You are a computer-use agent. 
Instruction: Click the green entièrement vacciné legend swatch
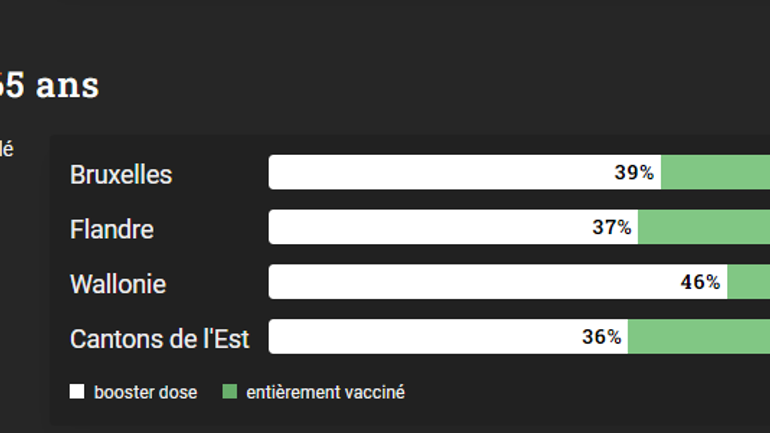229,392
